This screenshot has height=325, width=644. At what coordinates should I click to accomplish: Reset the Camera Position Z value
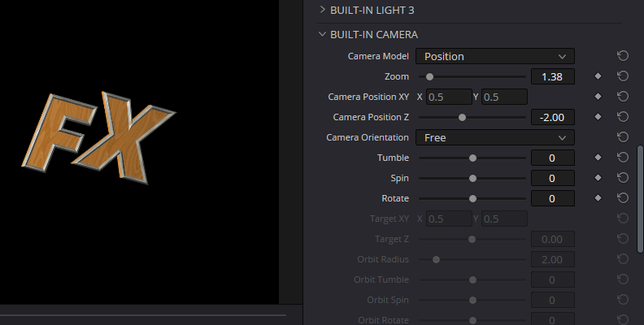click(x=623, y=117)
